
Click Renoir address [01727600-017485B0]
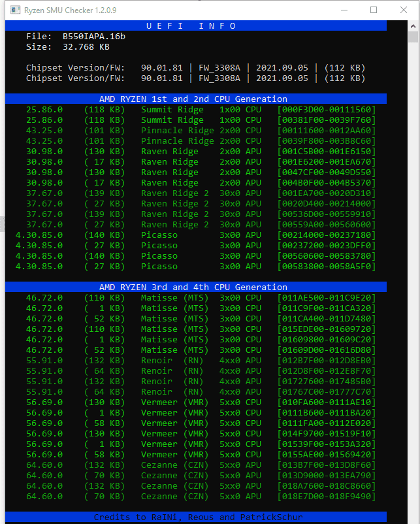(327, 382)
